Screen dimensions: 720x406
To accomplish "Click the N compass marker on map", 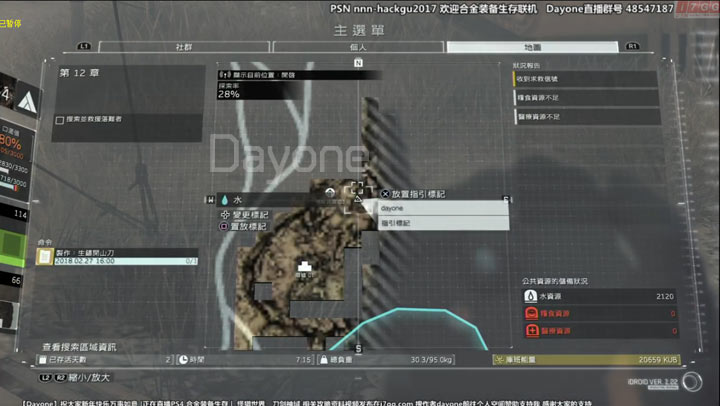I will (x=358, y=63).
